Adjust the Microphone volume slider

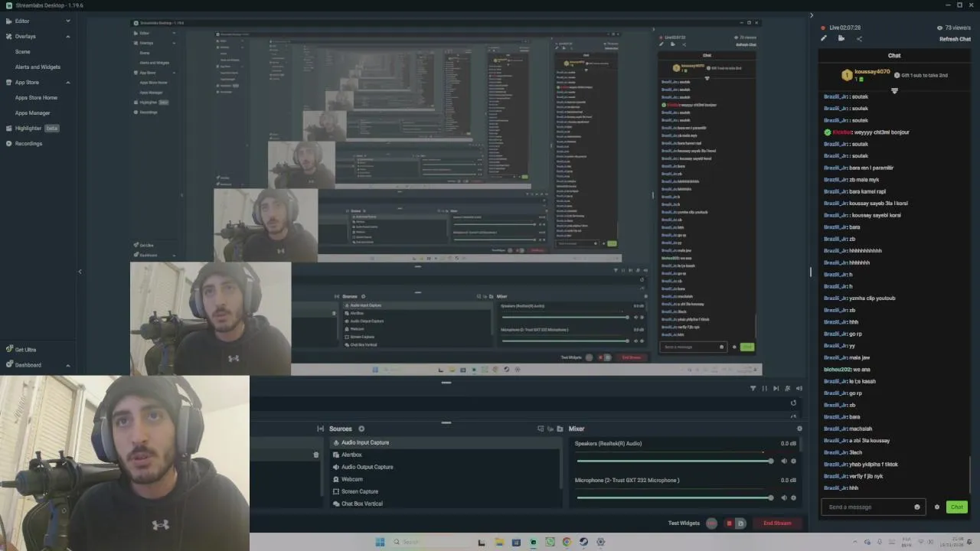click(675, 497)
